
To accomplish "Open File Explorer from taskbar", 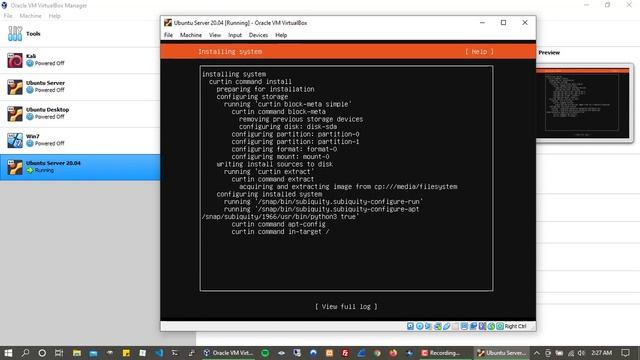I will (x=77, y=353).
